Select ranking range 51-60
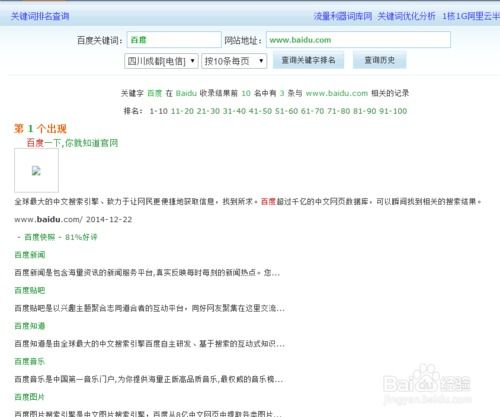 286,111
